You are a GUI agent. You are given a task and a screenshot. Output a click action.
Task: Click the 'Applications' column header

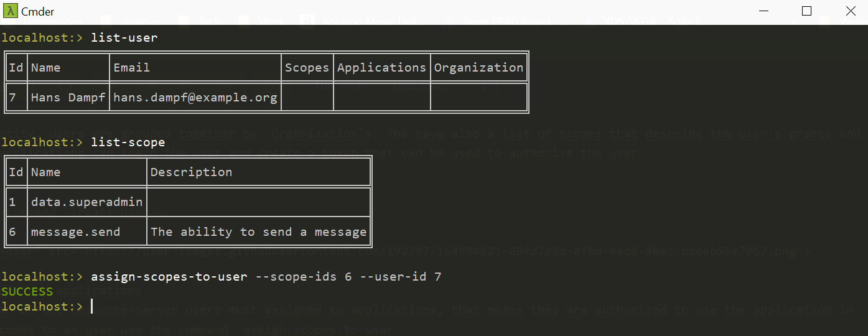[x=381, y=68]
